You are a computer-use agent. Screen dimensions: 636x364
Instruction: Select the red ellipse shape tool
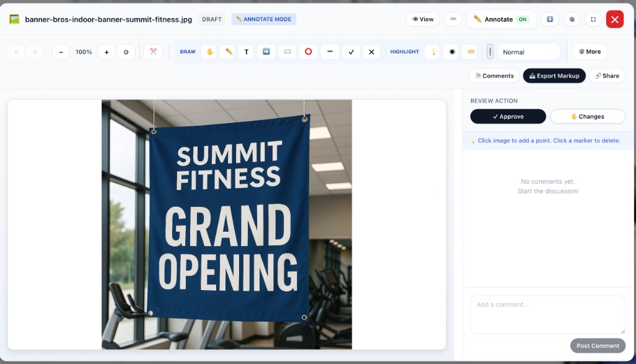click(x=308, y=52)
